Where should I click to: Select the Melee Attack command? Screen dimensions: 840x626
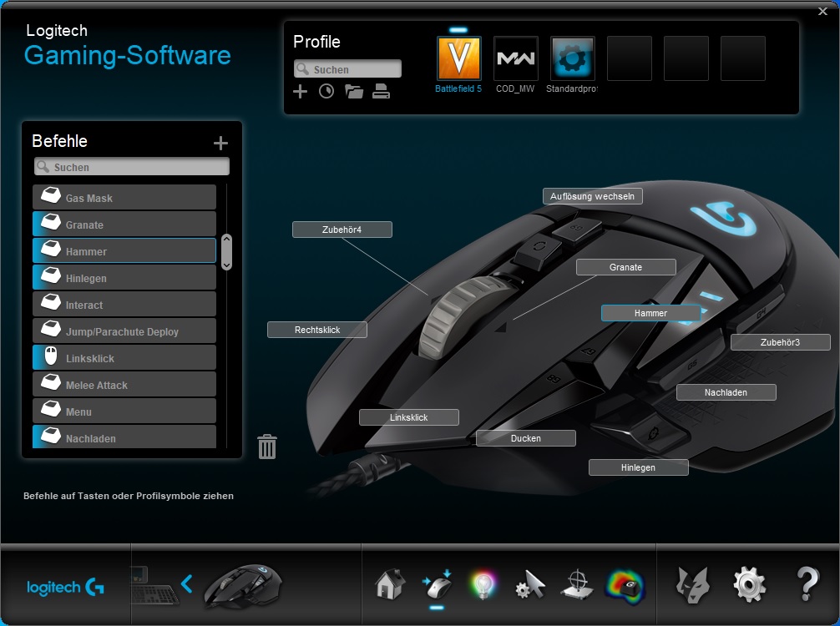click(124, 385)
